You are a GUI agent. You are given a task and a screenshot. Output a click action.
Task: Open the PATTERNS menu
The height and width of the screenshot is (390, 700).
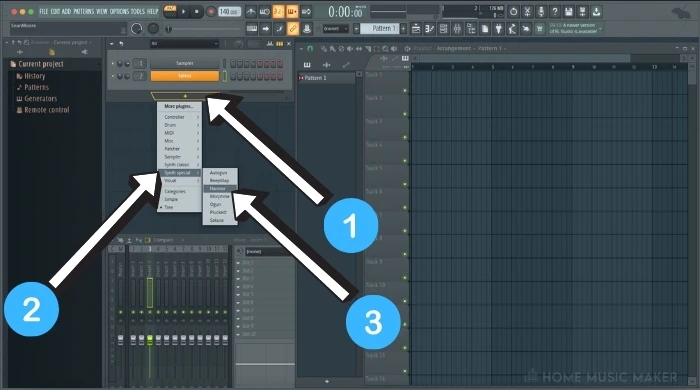coord(83,11)
